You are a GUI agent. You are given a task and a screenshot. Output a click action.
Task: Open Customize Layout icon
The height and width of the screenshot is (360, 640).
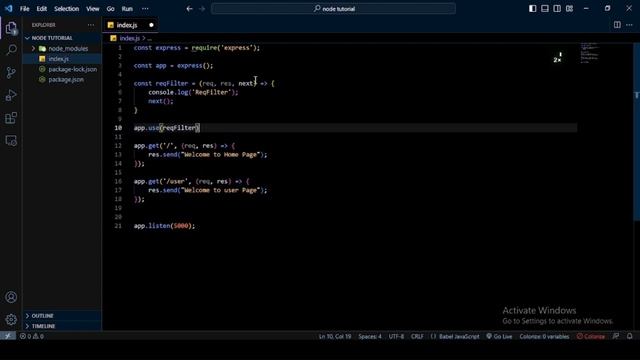569,9
